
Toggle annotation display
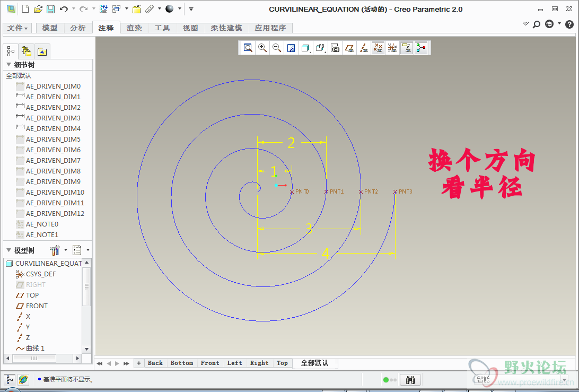(x=407, y=48)
